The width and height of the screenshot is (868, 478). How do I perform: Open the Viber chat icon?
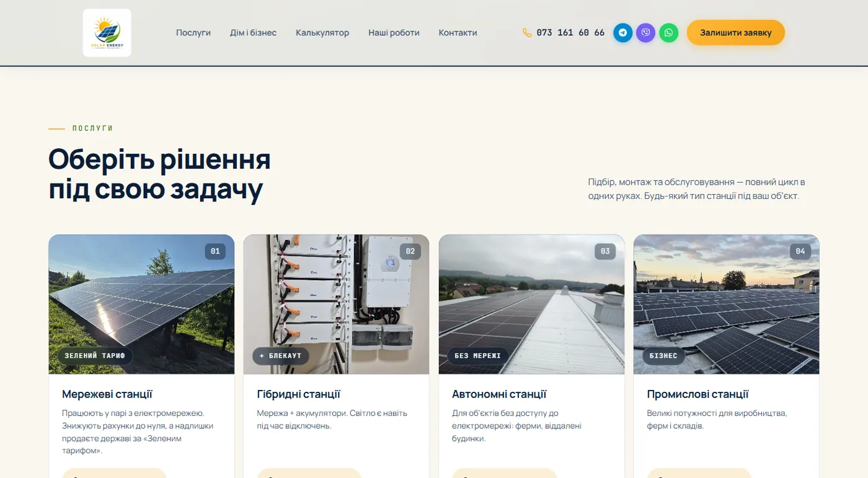click(646, 33)
